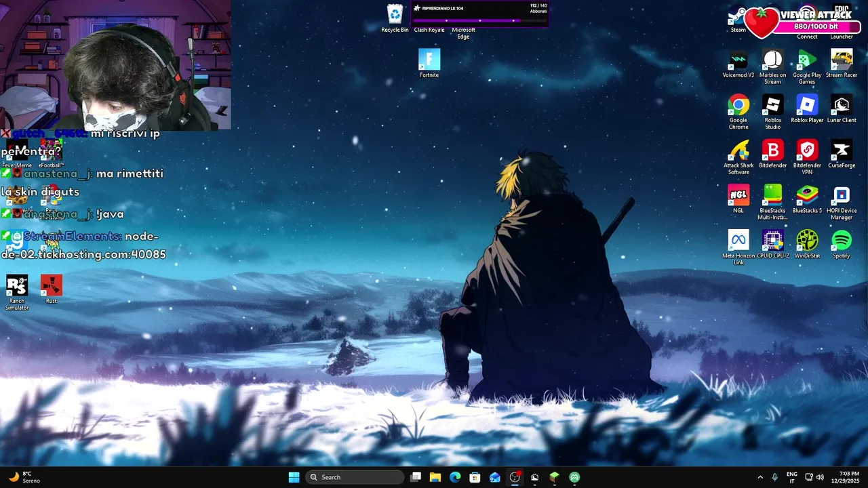Open Voicemod V3 shortcut

[738, 63]
